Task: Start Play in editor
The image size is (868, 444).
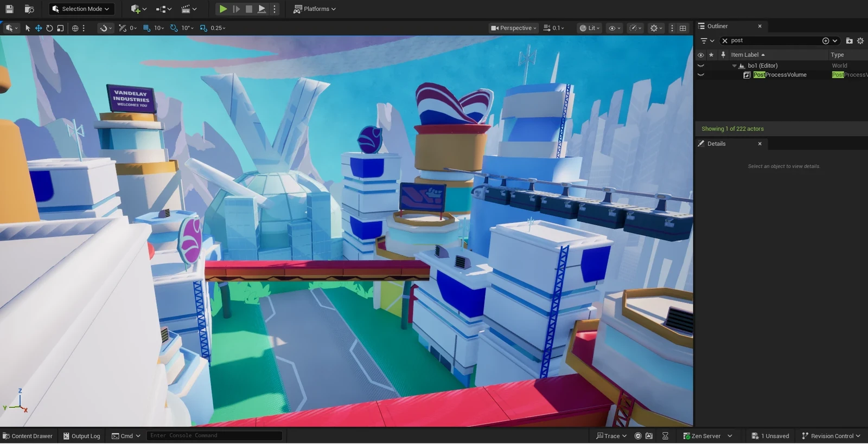Action: (x=222, y=9)
